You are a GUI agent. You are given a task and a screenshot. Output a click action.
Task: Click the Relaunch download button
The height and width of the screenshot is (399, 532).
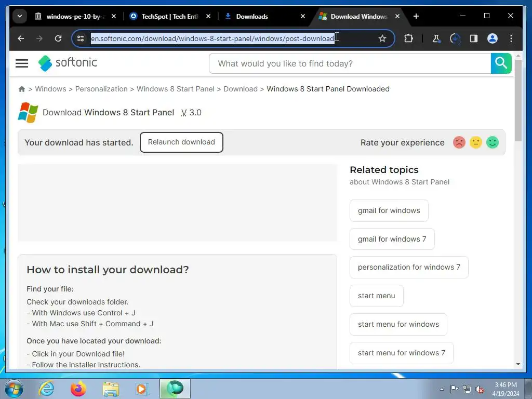[181, 142]
